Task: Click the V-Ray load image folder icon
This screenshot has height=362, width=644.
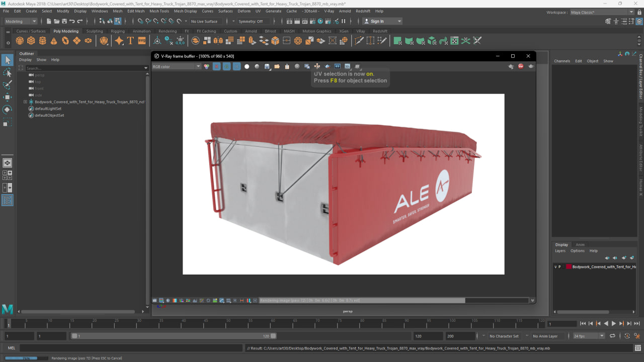Action: point(277,66)
